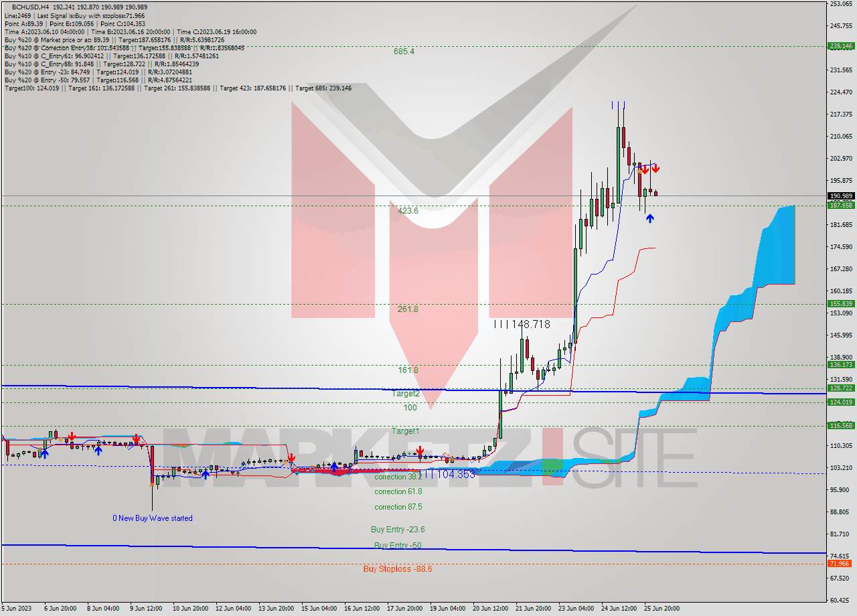This screenshot has height=616, width=857.
Task: Click the green '100' level label
Action: pos(410,407)
